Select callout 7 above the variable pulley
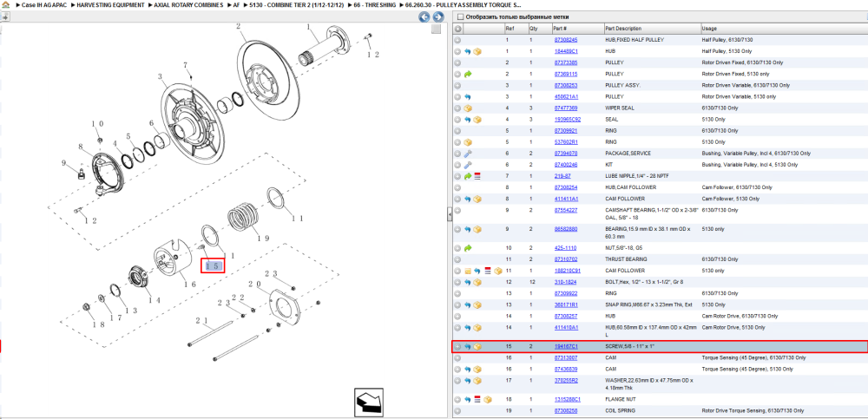The width and height of the screenshot is (868, 419). [x=186, y=65]
